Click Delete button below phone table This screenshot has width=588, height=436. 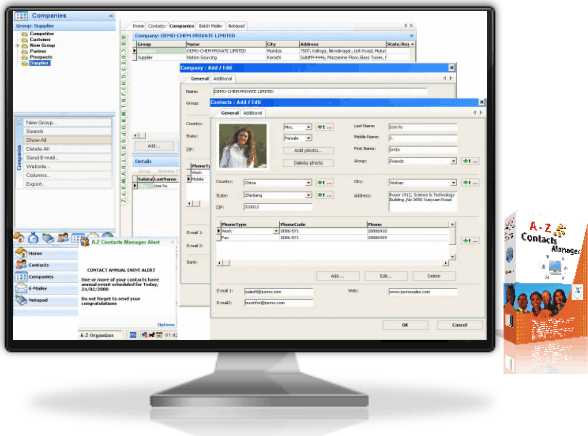coord(434,276)
